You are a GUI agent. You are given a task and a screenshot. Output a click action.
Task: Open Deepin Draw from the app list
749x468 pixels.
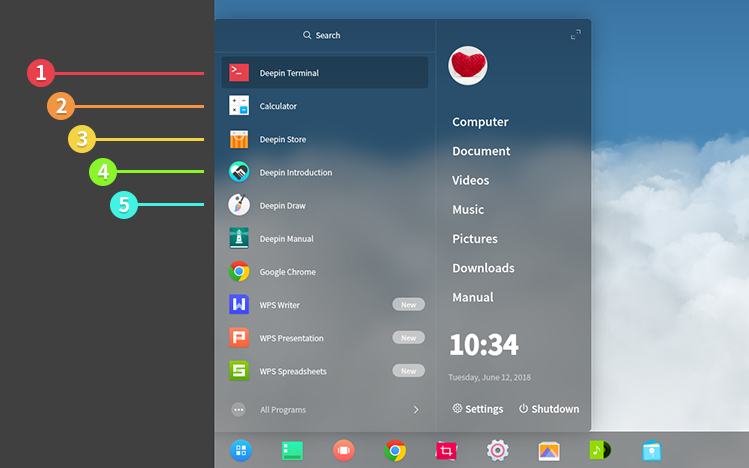pyautogui.click(x=282, y=206)
